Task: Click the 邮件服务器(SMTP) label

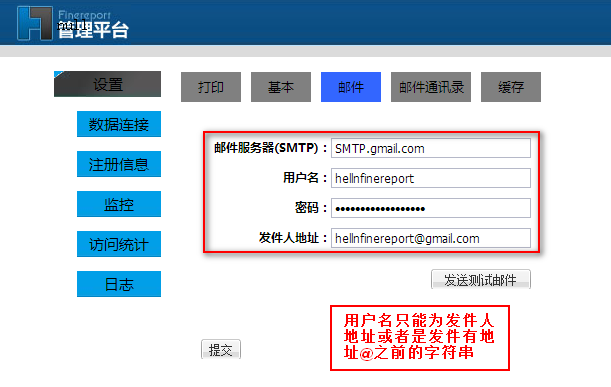Action: tap(271, 148)
